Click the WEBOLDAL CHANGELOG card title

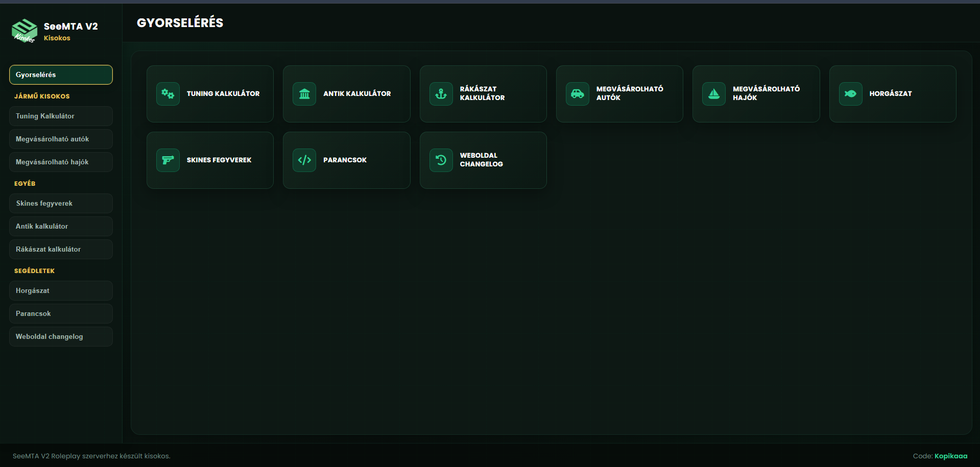pos(482,160)
